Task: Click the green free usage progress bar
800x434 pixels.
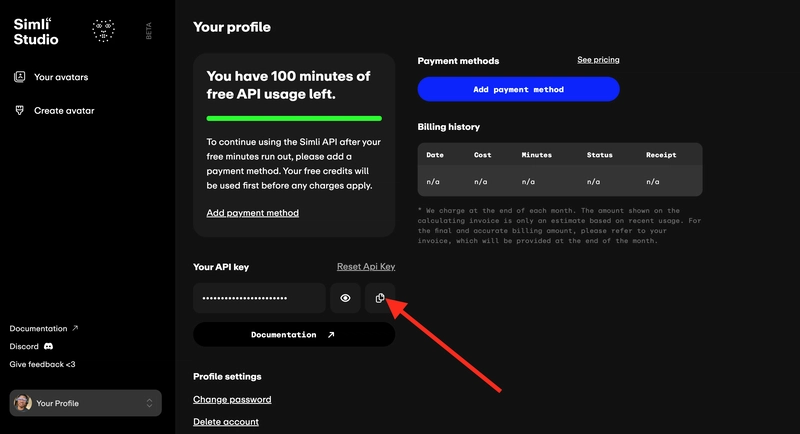Action: pos(294,118)
